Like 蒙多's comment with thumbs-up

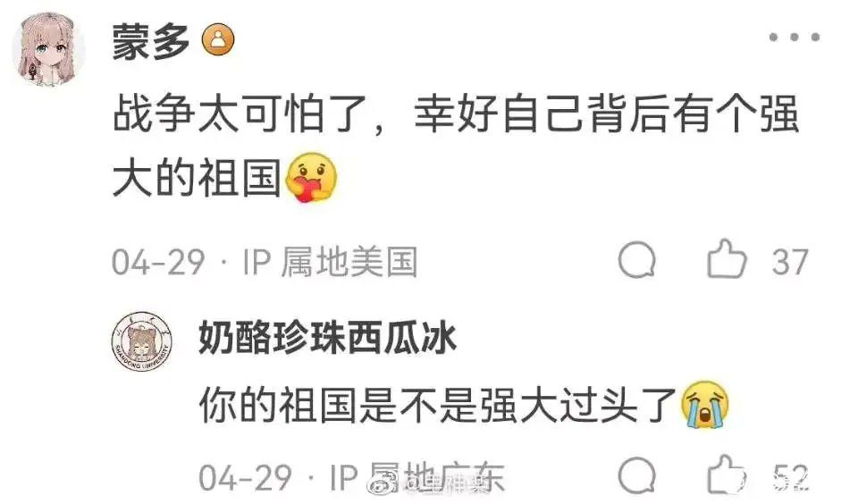click(727, 259)
